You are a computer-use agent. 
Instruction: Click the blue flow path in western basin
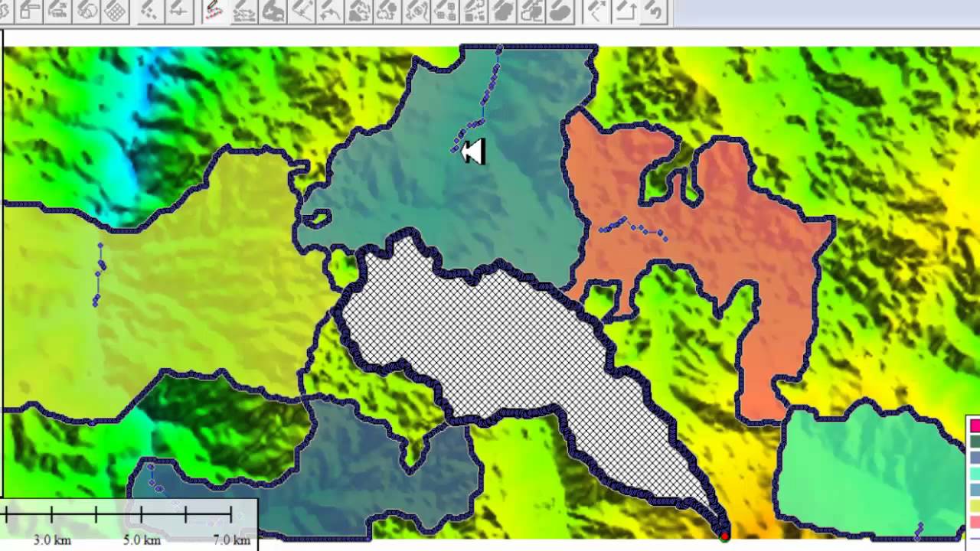[99, 275]
